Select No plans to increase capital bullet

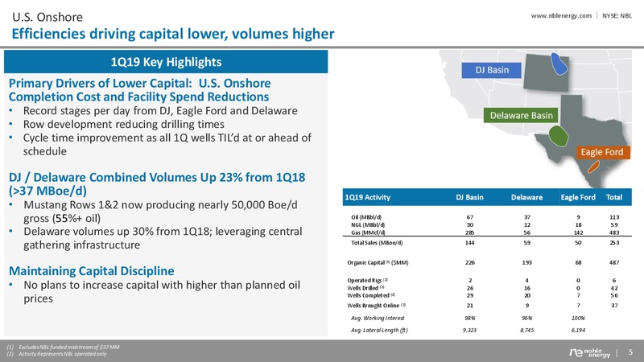click(x=162, y=291)
